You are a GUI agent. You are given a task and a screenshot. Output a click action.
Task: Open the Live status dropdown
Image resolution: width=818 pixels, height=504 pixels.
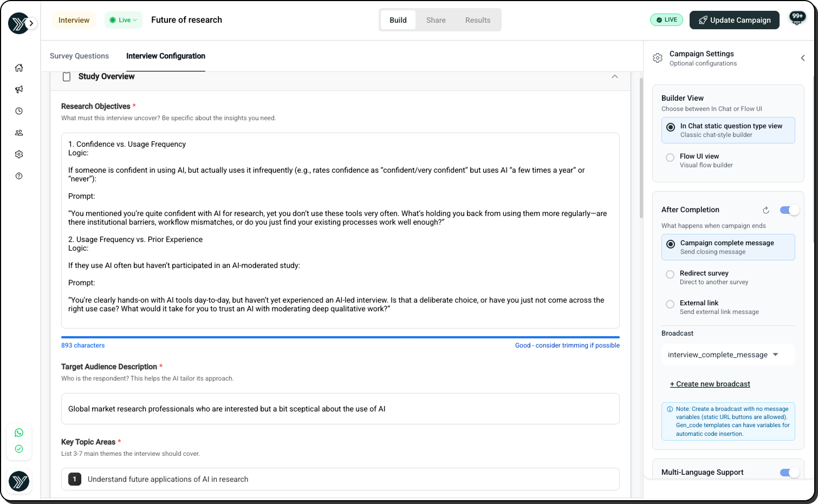tap(124, 20)
